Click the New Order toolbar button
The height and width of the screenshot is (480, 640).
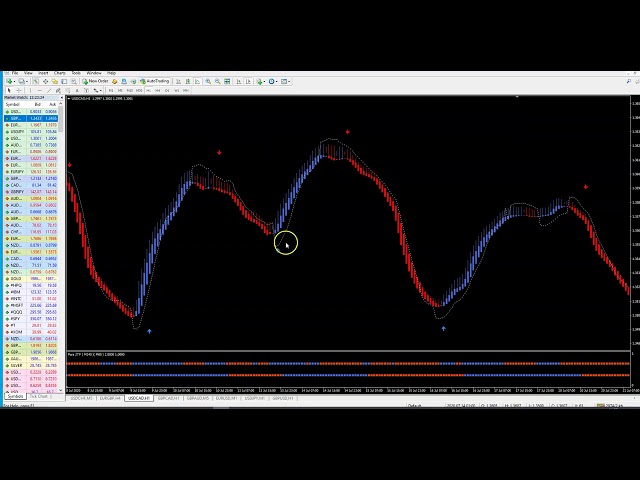96,81
